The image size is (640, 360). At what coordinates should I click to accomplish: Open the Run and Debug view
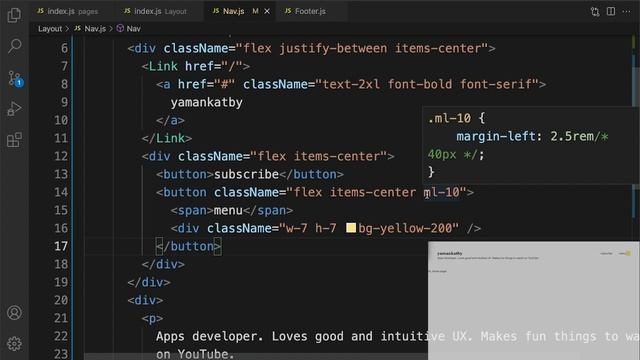click(x=14, y=109)
